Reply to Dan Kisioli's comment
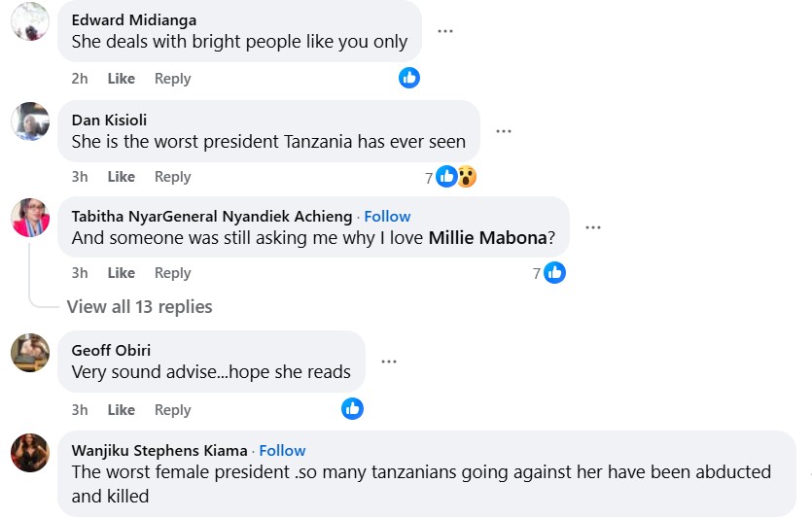812x518 pixels. pyautogui.click(x=173, y=177)
